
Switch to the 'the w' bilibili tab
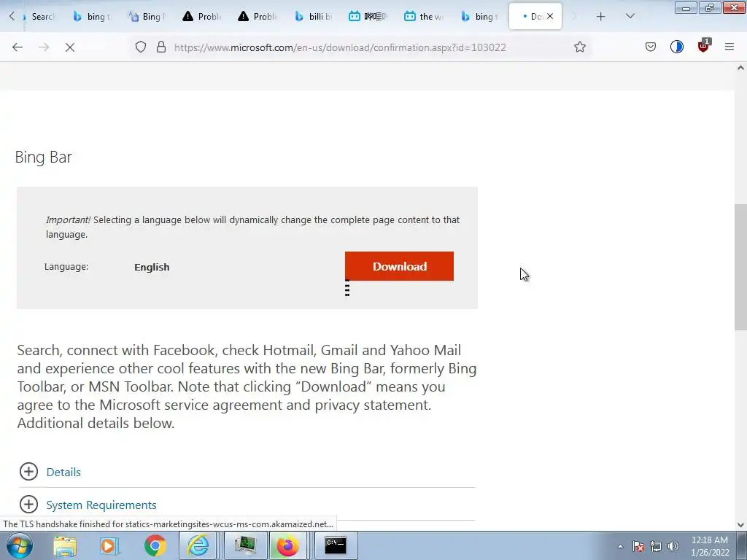coord(424,17)
